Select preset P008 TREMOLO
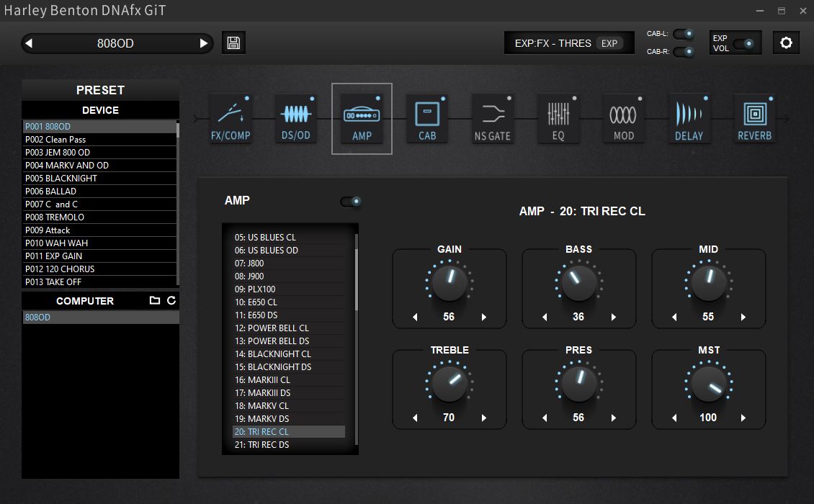 pyautogui.click(x=99, y=217)
